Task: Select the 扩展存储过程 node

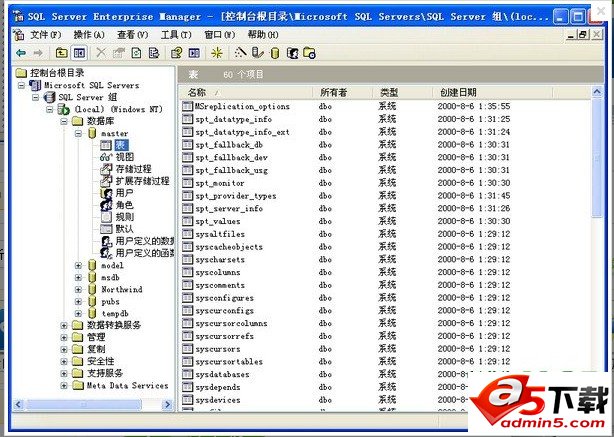Action: pos(143,181)
